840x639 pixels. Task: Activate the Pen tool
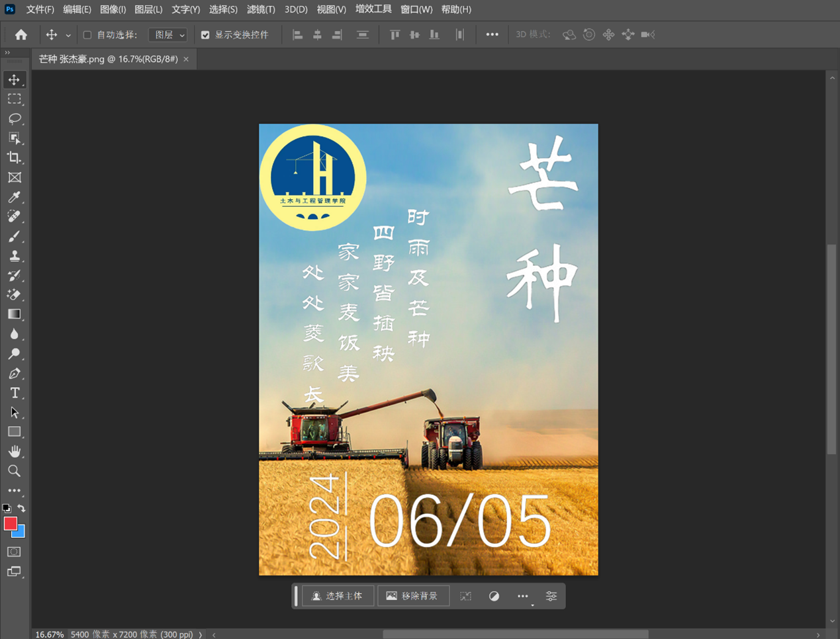point(14,374)
